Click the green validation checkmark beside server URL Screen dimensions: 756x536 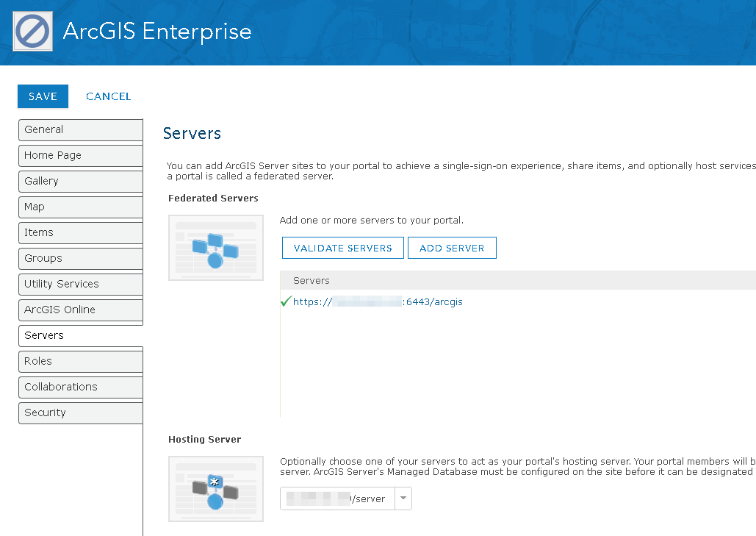point(285,301)
